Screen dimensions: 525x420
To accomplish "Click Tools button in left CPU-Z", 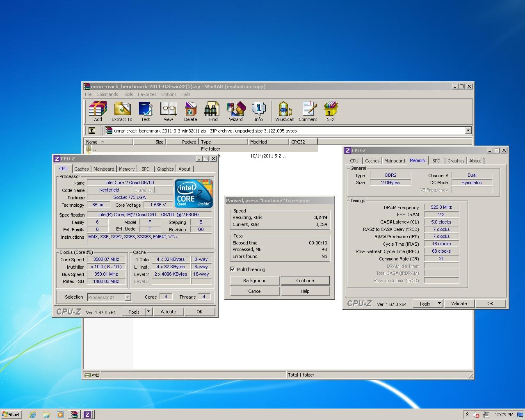I will 134,312.
